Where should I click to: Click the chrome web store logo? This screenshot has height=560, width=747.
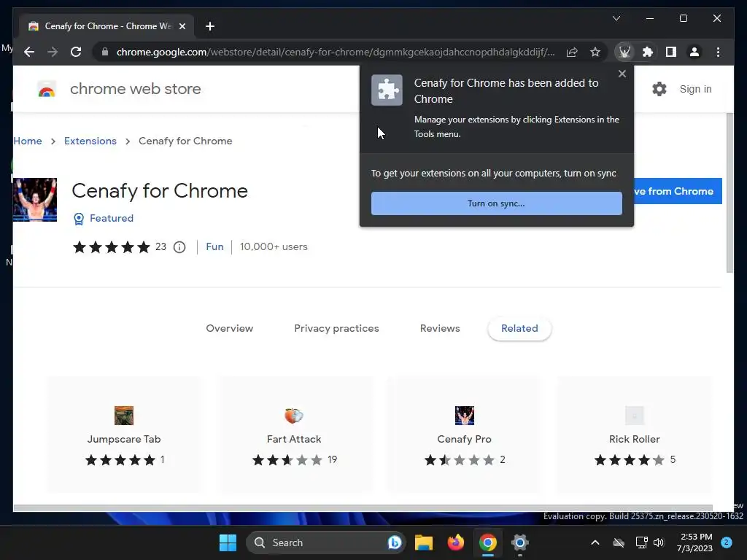click(x=119, y=89)
